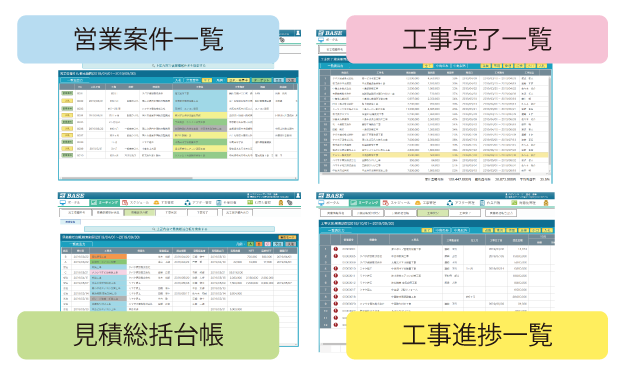The height and width of the screenshot is (372, 625).
Task: Select orange hard-hat icon in 見積総括台帳 navigation bar
Action: (x=156, y=203)
